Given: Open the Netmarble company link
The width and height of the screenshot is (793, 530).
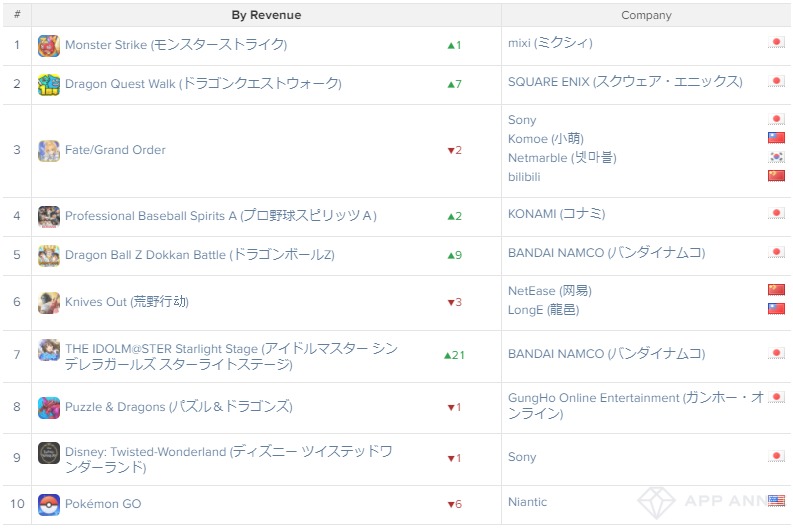Looking at the screenshot, I should 562,158.
